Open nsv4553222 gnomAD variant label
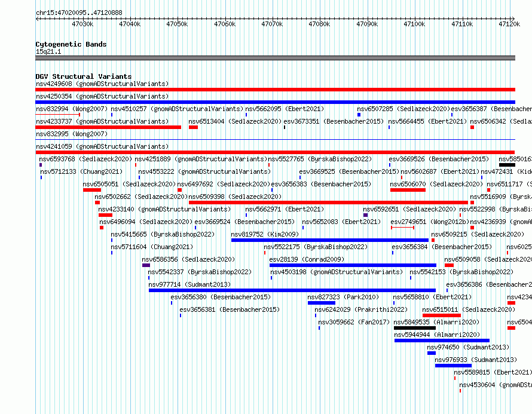Image resolution: width=532 pixels, height=414 pixels. coord(204,171)
